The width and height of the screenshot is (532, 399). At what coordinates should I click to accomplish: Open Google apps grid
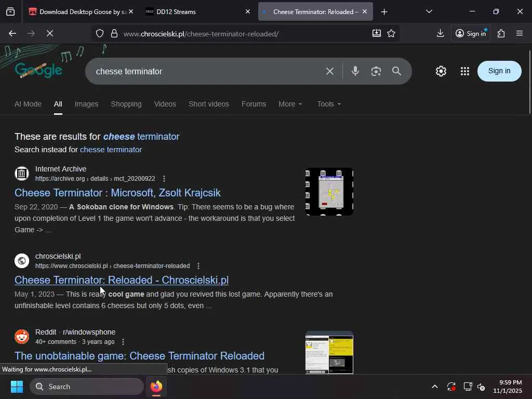pos(465,71)
